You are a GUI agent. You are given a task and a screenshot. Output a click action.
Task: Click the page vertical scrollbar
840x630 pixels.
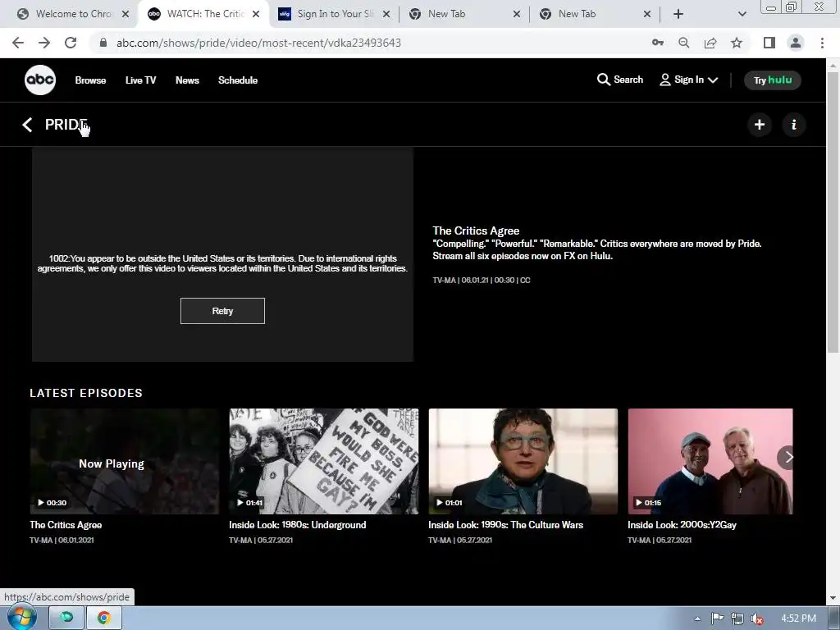(833, 212)
